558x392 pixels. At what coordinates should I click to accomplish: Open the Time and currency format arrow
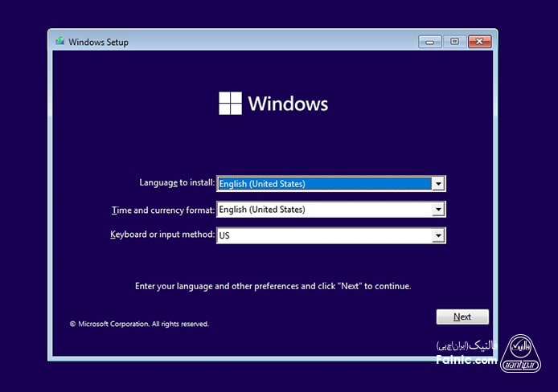(x=438, y=210)
